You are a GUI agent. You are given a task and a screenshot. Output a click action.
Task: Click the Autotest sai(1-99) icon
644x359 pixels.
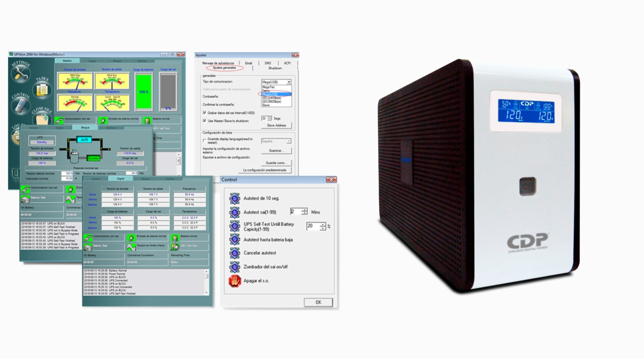pyautogui.click(x=235, y=212)
